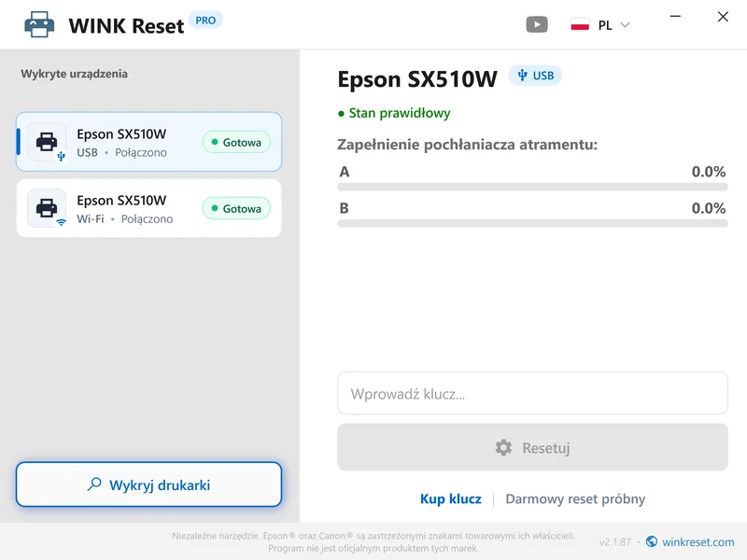Expand the PL language dropdown chevron

point(625,25)
